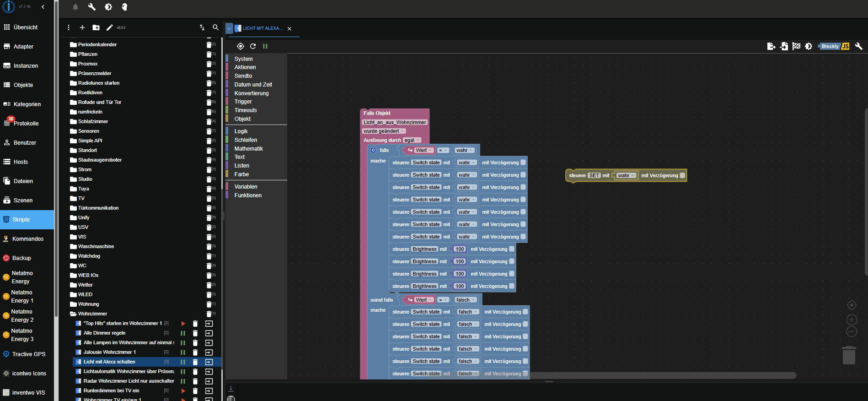Toggle the editor dark/light theme icon
Image resolution: width=868 pixels, height=401 pixels.
coord(809,46)
